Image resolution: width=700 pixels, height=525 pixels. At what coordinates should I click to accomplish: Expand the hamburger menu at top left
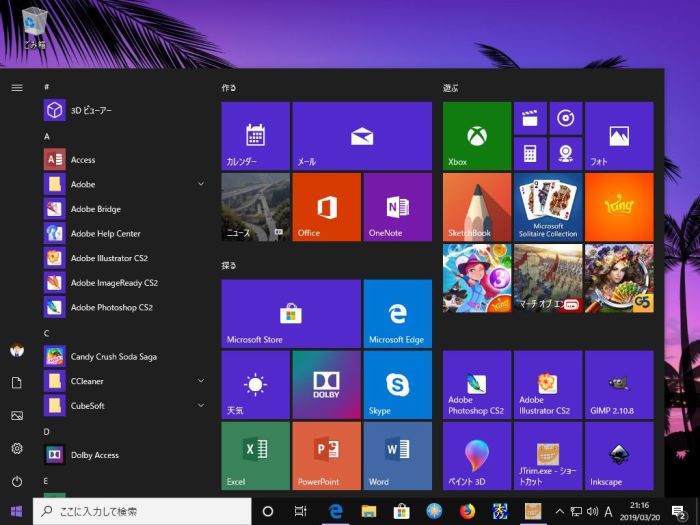[x=17, y=87]
